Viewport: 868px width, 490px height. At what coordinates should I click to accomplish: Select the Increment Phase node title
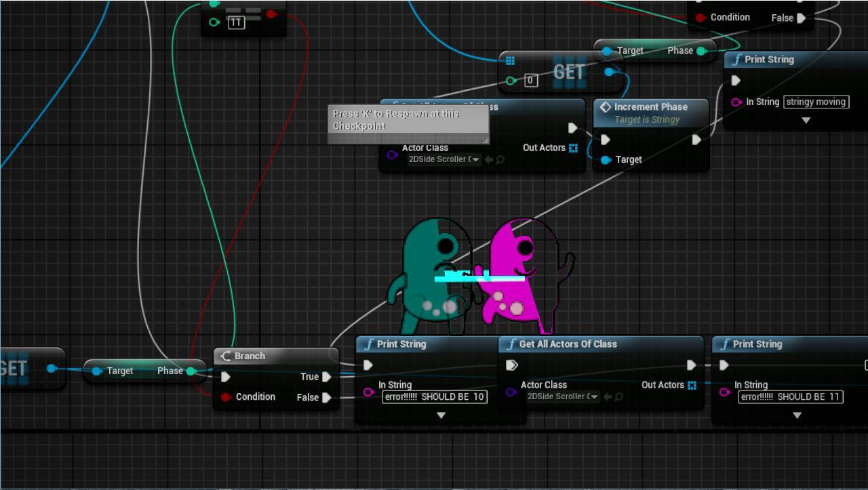(650, 107)
